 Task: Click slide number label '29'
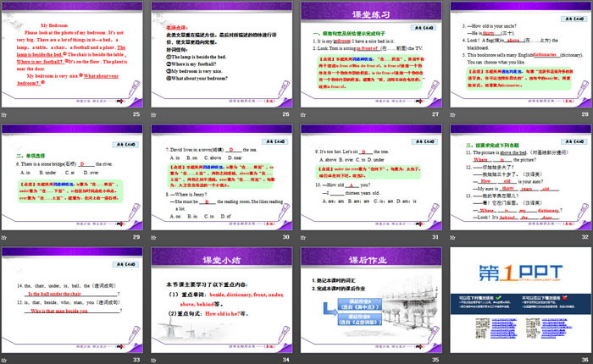[x=136, y=237]
